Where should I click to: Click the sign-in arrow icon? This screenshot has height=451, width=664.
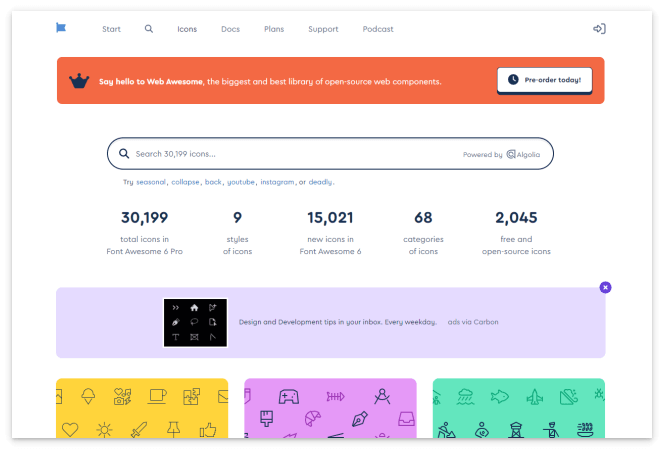click(x=599, y=29)
